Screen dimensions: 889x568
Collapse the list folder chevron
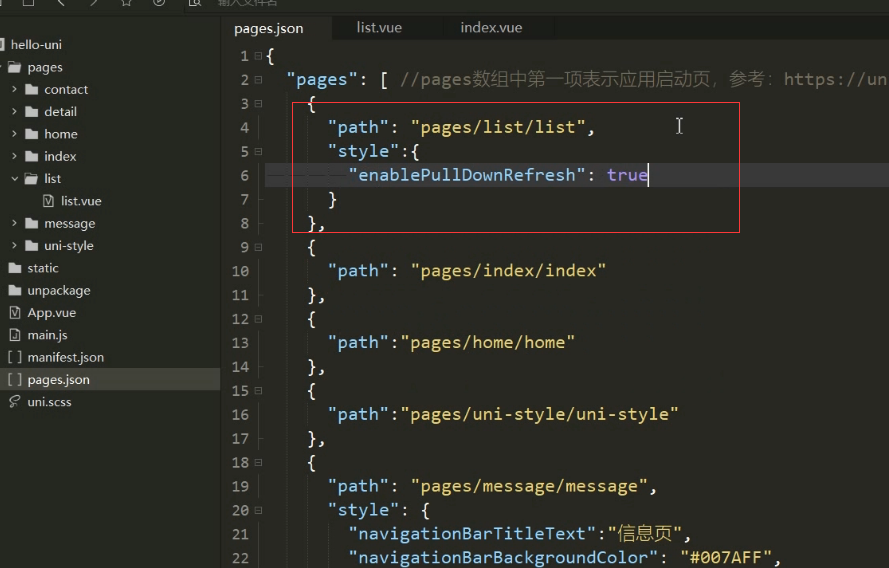[14, 179]
